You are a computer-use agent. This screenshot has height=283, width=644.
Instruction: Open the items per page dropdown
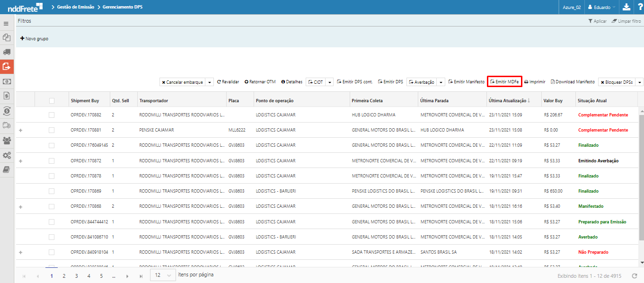(162, 275)
